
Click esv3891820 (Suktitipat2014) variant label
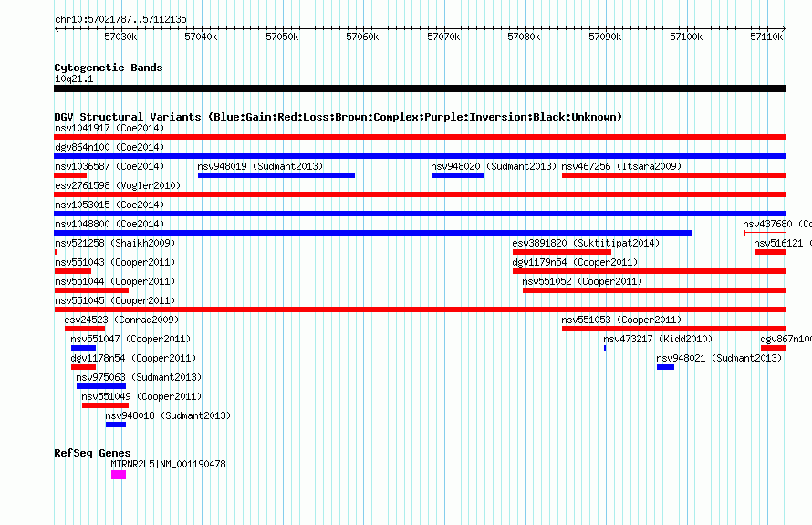tap(586, 243)
